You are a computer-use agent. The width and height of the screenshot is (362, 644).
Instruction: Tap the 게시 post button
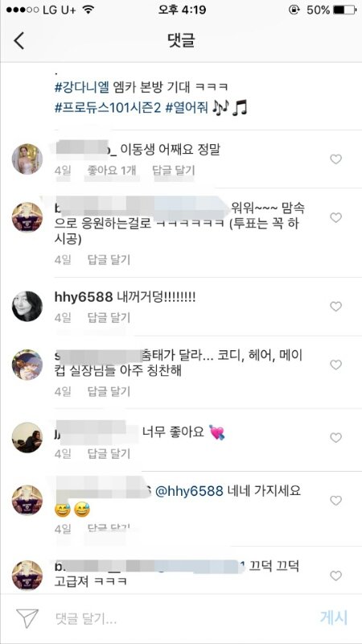(334, 617)
